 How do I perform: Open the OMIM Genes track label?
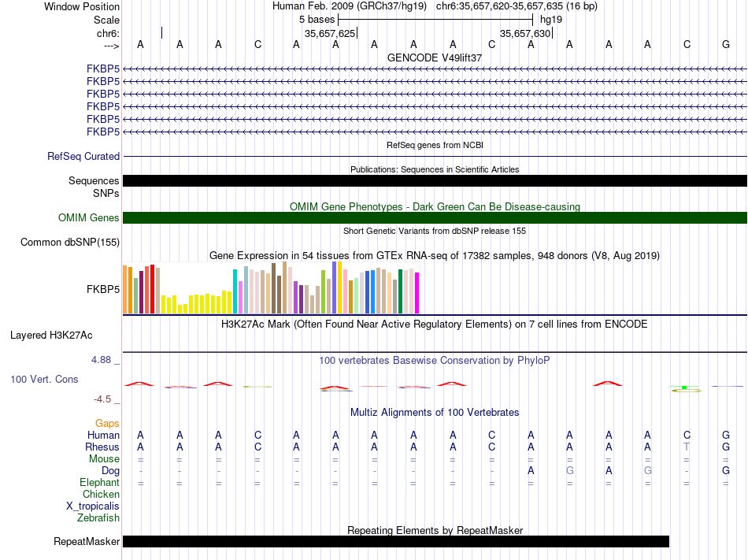88,218
